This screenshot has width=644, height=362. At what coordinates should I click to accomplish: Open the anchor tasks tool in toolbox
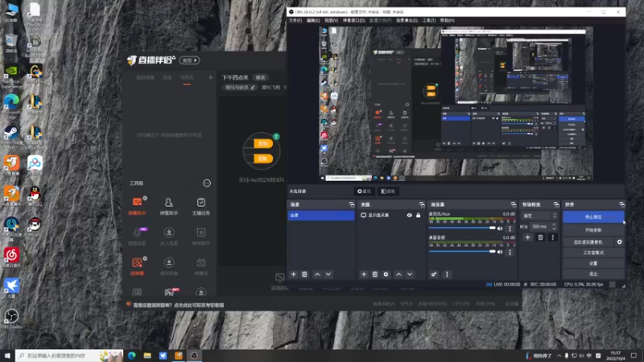200,207
